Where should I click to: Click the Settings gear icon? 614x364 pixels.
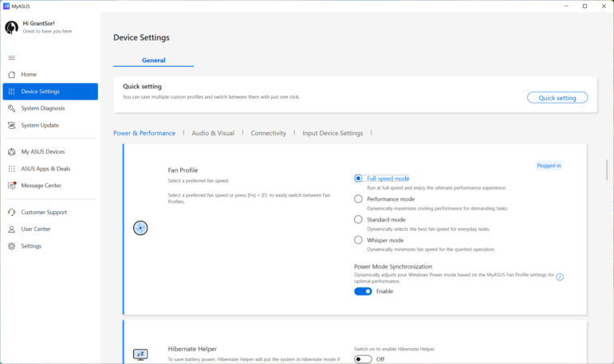(12, 246)
